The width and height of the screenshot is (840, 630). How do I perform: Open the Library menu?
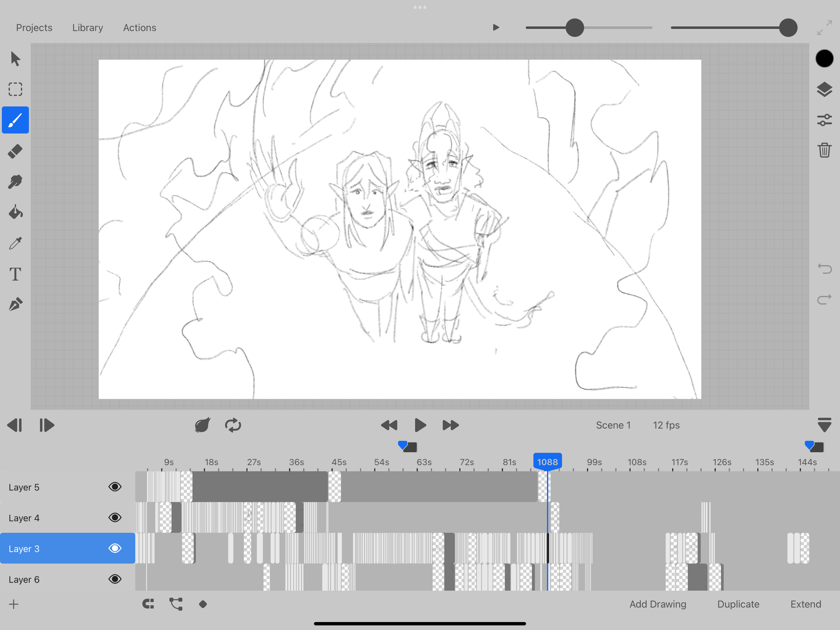tap(87, 28)
